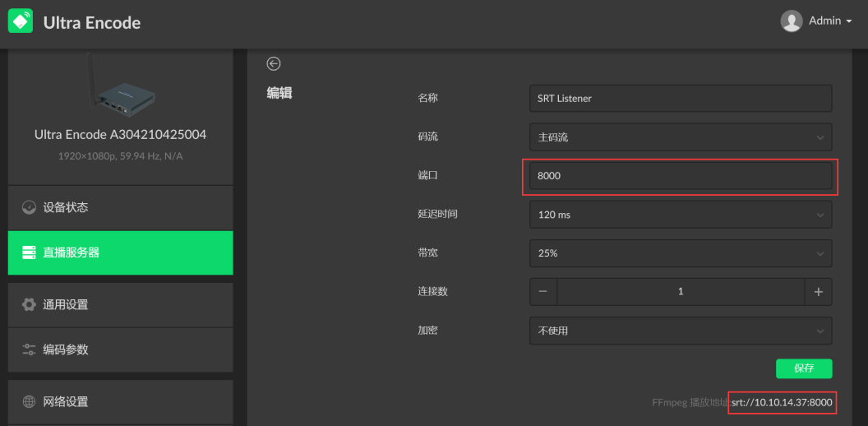The image size is (868, 426).
Task: Click the server icon beside 直播服务器
Action: tap(29, 252)
